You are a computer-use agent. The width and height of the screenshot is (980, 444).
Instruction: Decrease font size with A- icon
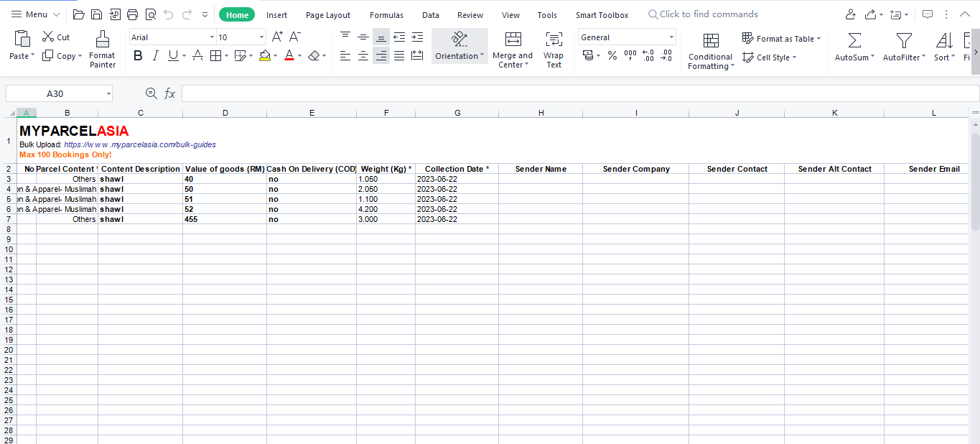tap(294, 37)
